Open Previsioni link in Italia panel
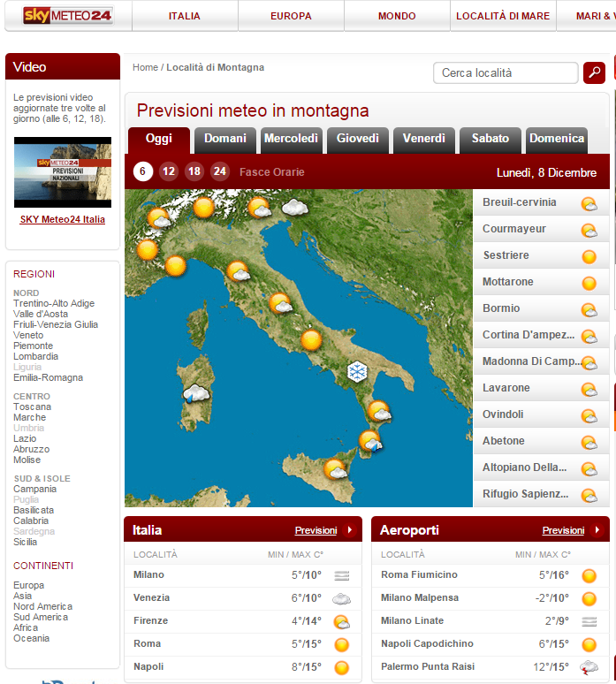The height and width of the screenshot is (684, 616). [x=316, y=530]
